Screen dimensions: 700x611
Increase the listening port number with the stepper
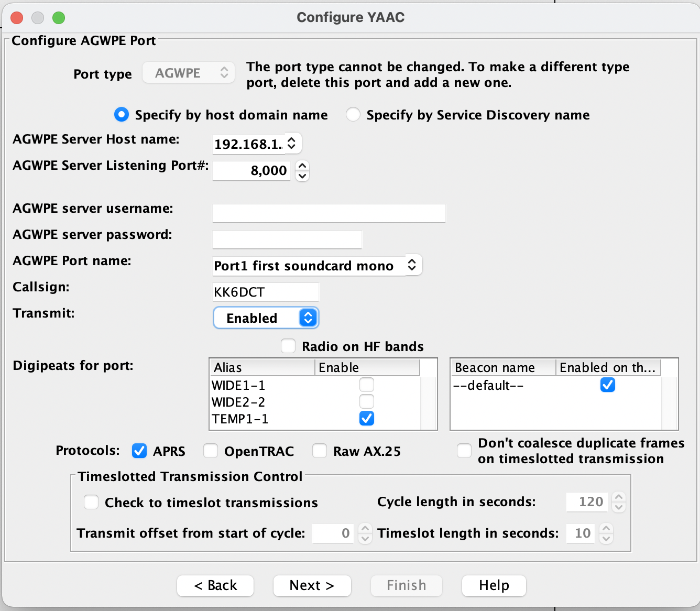coord(302,165)
